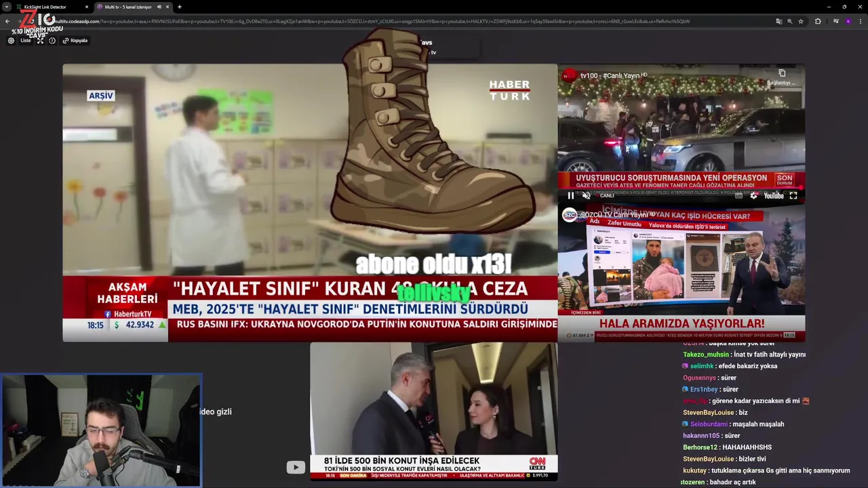Close the Multi tv browser tab

(x=167, y=7)
